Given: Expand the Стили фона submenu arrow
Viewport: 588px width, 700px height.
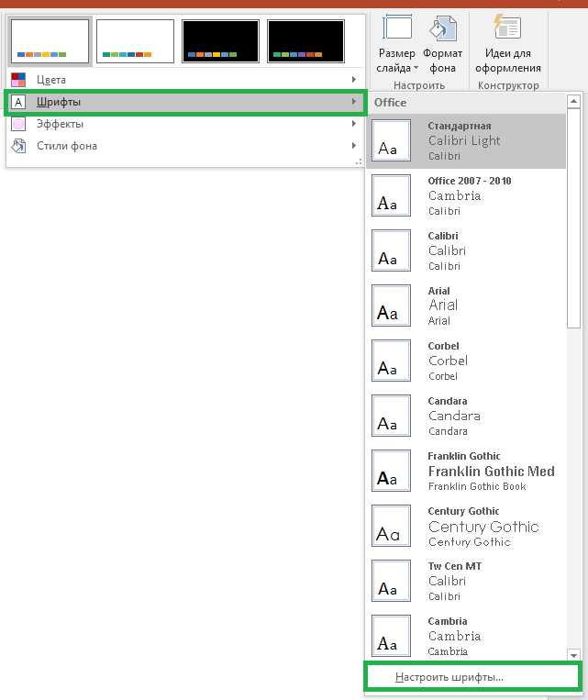Looking at the screenshot, I should coord(353,146).
